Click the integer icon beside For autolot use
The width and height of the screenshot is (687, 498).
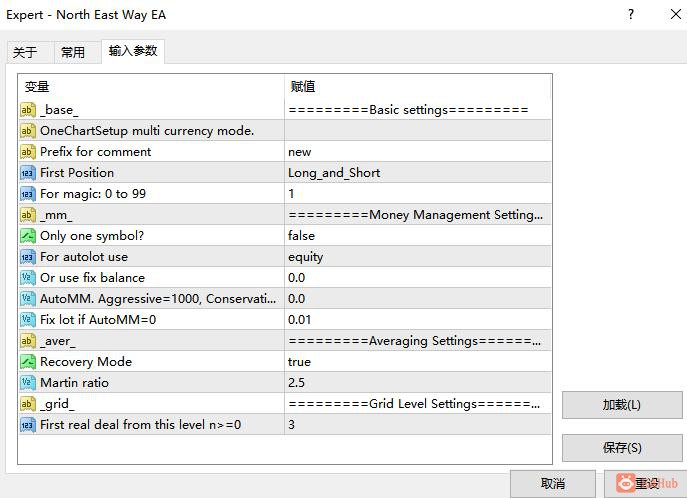[x=28, y=257]
